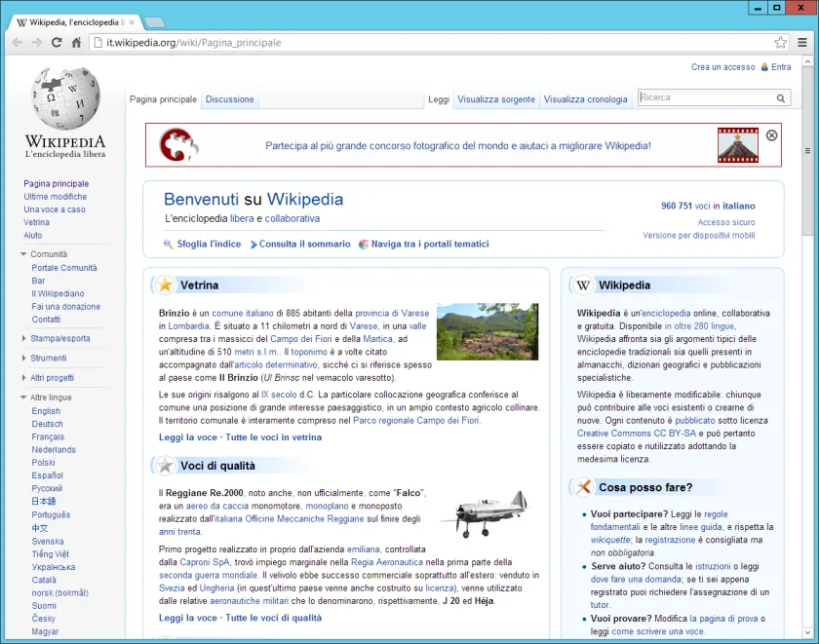
Task: Select the Leggi tab
Action: 439,99
